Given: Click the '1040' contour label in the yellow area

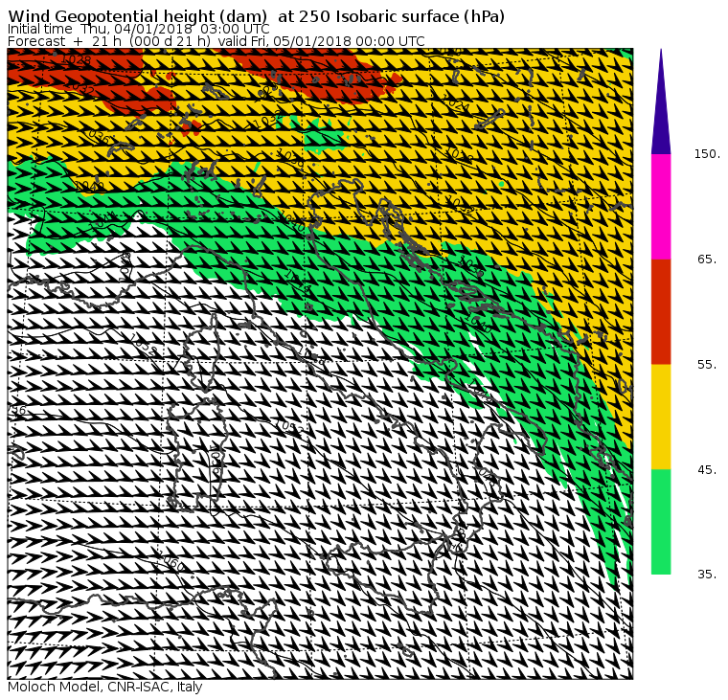Looking at the screenshot, I should pyautogui.click(x=90, y=187).
